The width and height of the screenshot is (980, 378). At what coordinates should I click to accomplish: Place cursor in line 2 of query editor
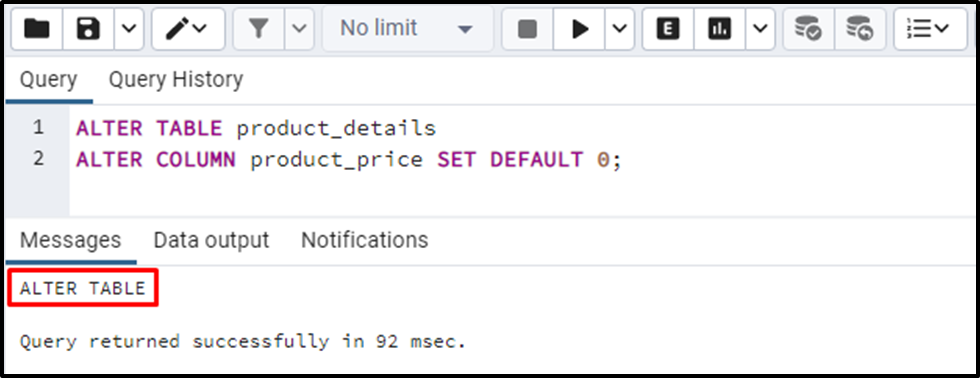(x=524, y=160)
